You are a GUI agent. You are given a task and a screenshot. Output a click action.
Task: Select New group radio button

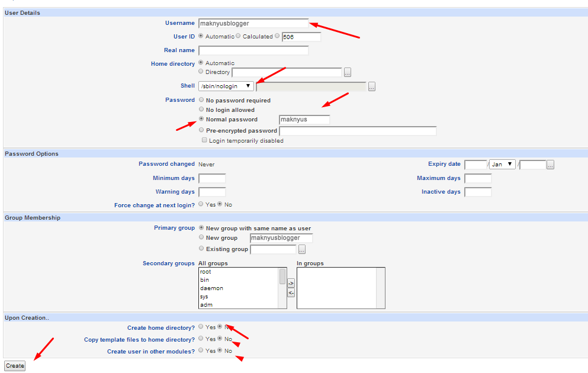[201, 237]
